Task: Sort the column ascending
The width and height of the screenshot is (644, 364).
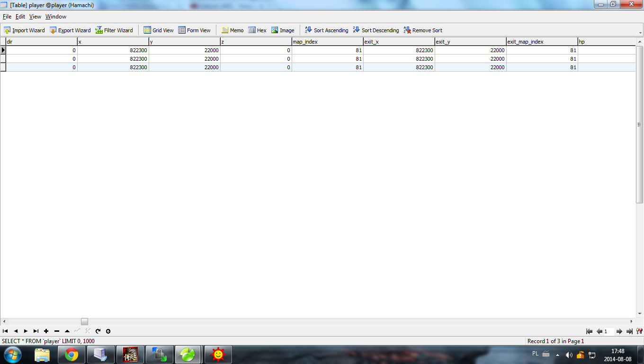Action: (327, 30)
